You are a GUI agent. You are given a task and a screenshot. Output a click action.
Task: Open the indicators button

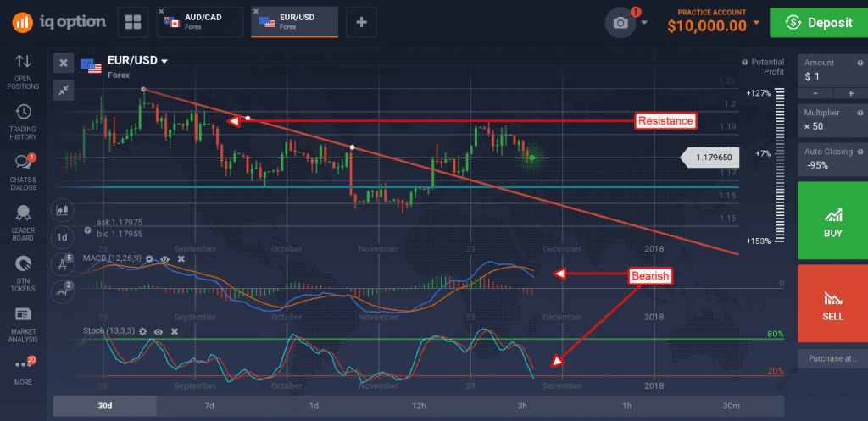[61, 291]
